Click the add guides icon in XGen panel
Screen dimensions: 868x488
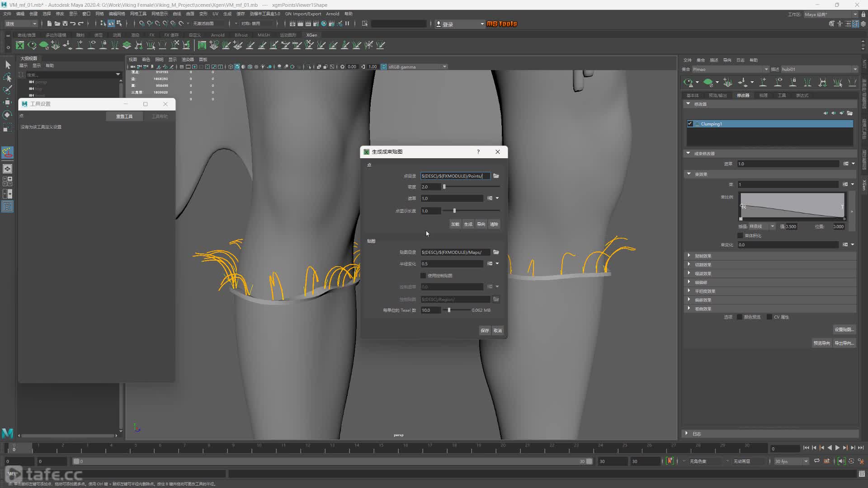click(763, 82)
